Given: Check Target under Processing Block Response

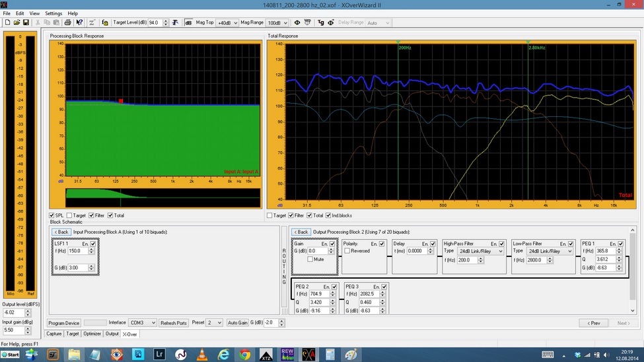Looking at the screenshot, I should coord(69,215).
